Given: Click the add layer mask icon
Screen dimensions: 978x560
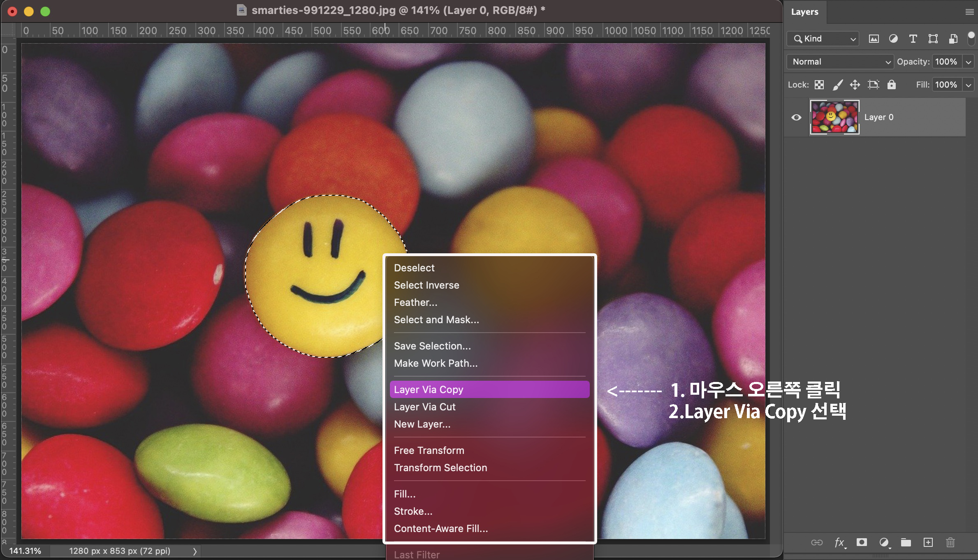Looking at the screenshot, I should point(862,542).
